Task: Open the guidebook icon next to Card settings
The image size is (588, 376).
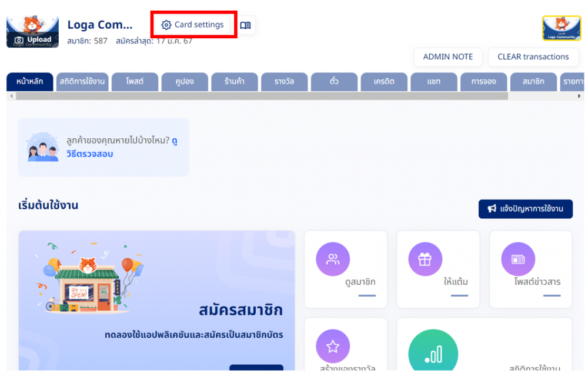Action: tap(246, 25)
